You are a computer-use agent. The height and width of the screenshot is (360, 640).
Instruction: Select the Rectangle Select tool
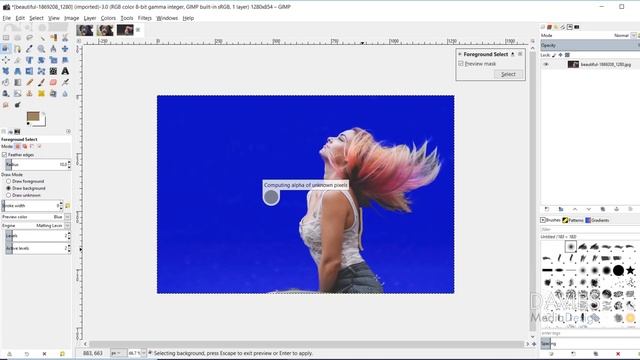coord(6,38)
